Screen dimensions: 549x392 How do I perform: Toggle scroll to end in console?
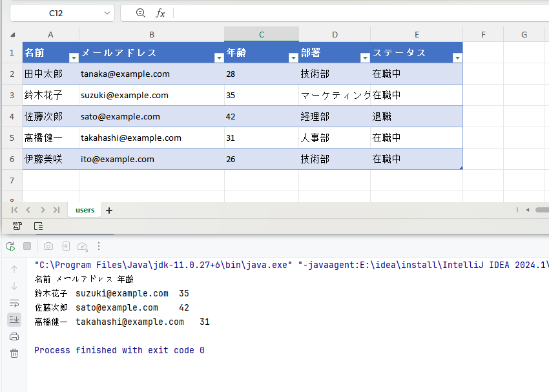pos(14,320)
